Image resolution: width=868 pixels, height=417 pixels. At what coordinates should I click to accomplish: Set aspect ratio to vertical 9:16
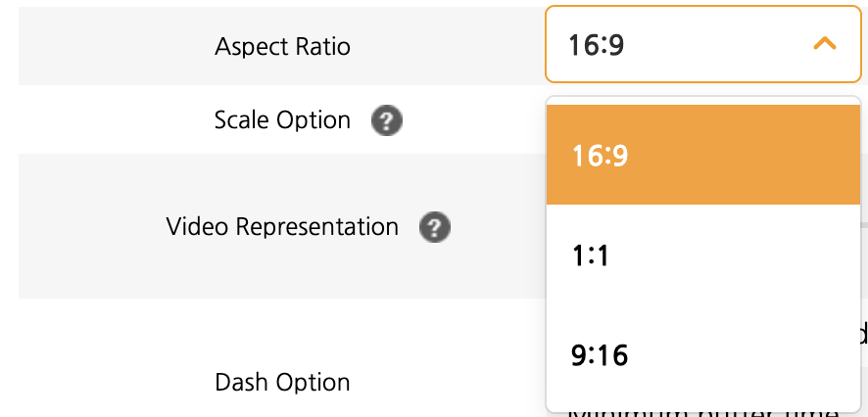pyautogui.click(x=702, y=355)
